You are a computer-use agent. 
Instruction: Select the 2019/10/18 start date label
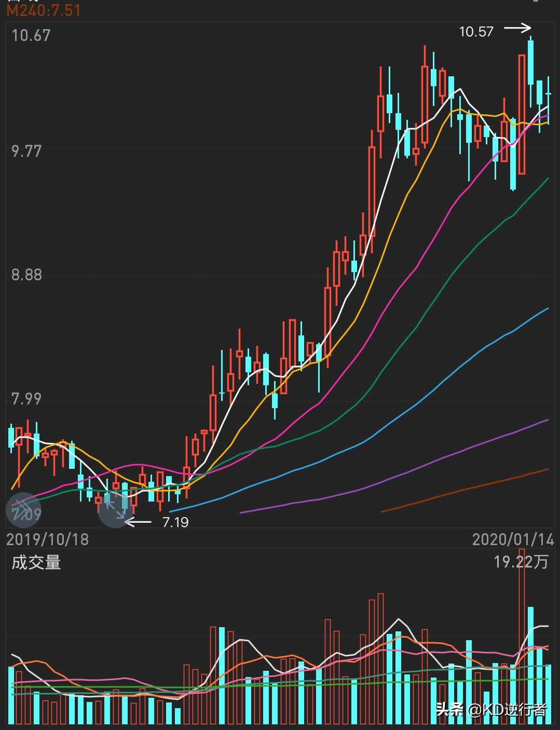point(47,539)
